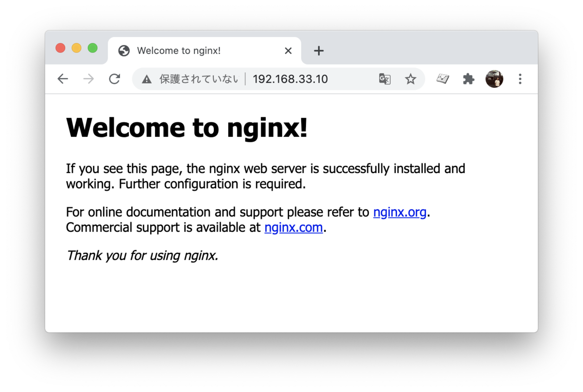Reload the nginx page

115,79
